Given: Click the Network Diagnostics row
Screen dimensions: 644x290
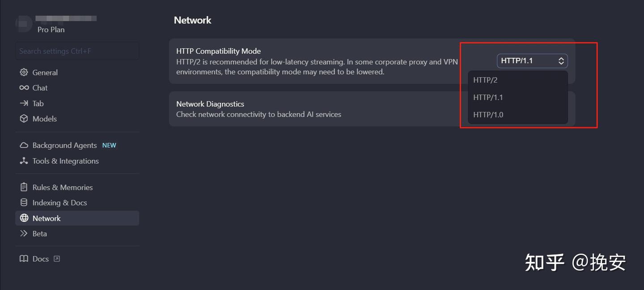Looking at the screenshot, I should (313, 109).
